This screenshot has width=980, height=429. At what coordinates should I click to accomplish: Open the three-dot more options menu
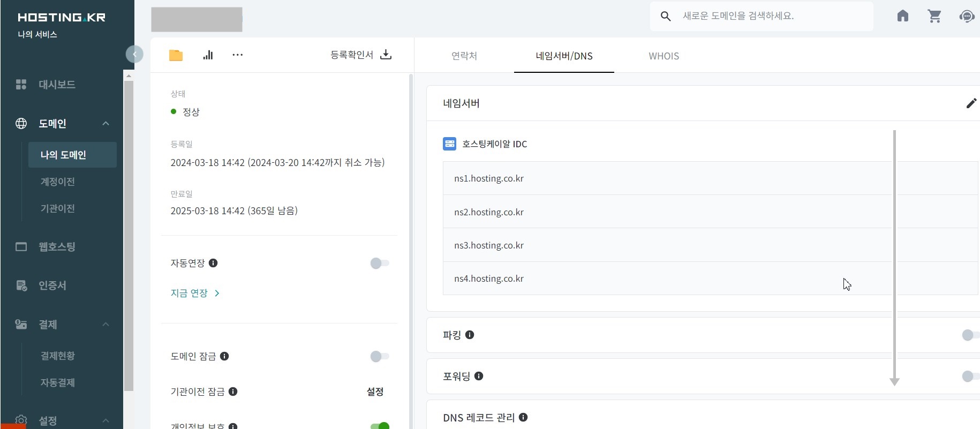tap(237, 55)
